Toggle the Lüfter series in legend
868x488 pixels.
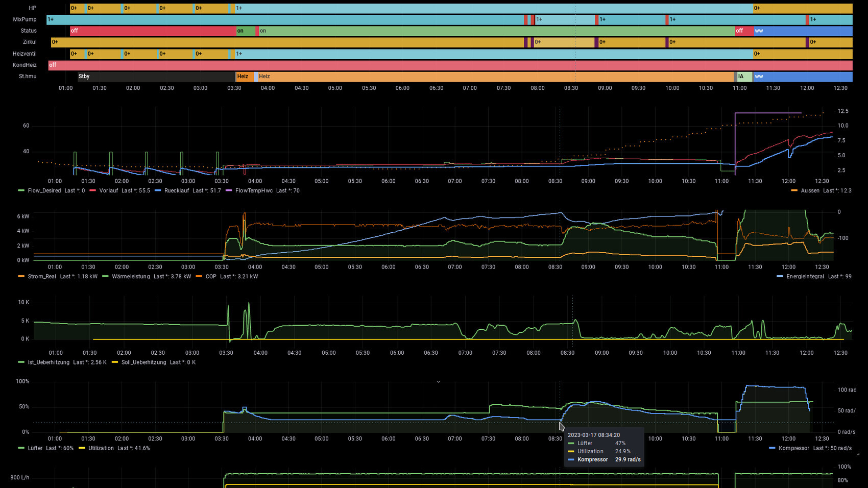coord(35,448)
